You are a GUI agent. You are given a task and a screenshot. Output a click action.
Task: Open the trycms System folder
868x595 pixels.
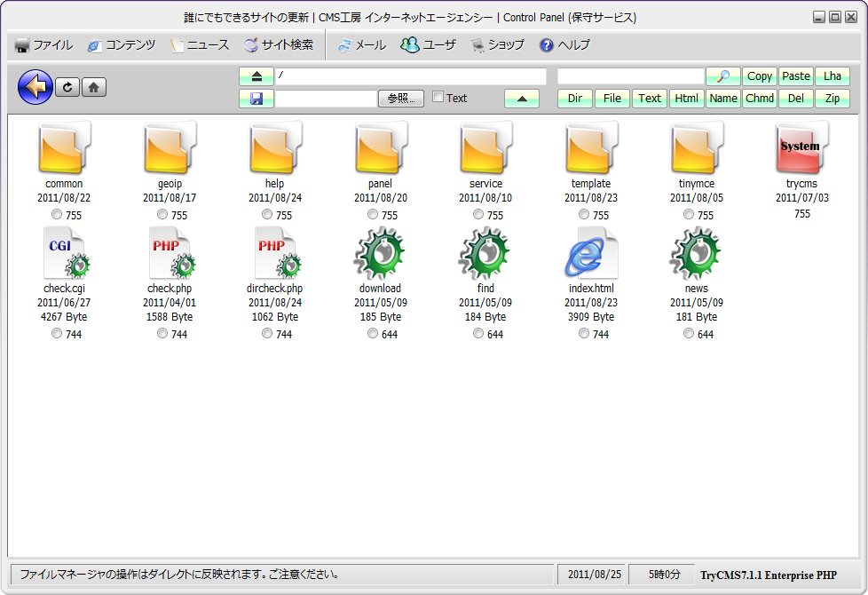pyautogui.click(x=801, y=148)
